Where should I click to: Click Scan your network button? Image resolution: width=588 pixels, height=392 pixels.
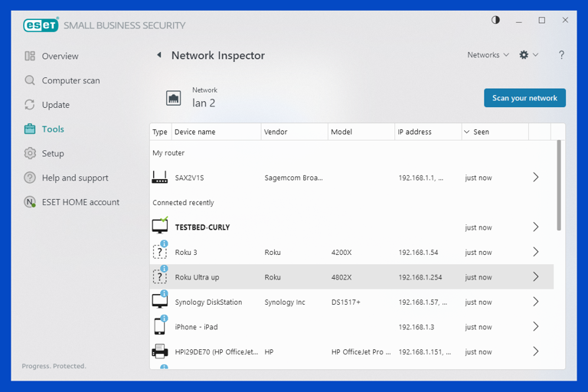tap(524, 98)
